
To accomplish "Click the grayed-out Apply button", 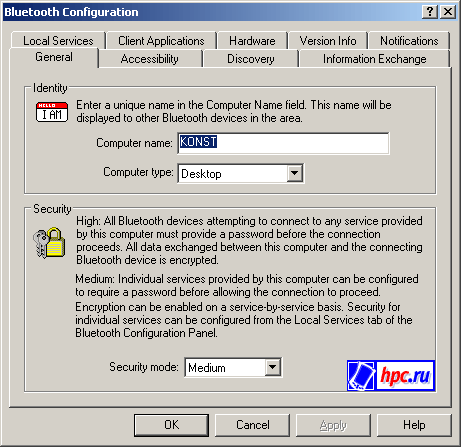I will point(333,425).
